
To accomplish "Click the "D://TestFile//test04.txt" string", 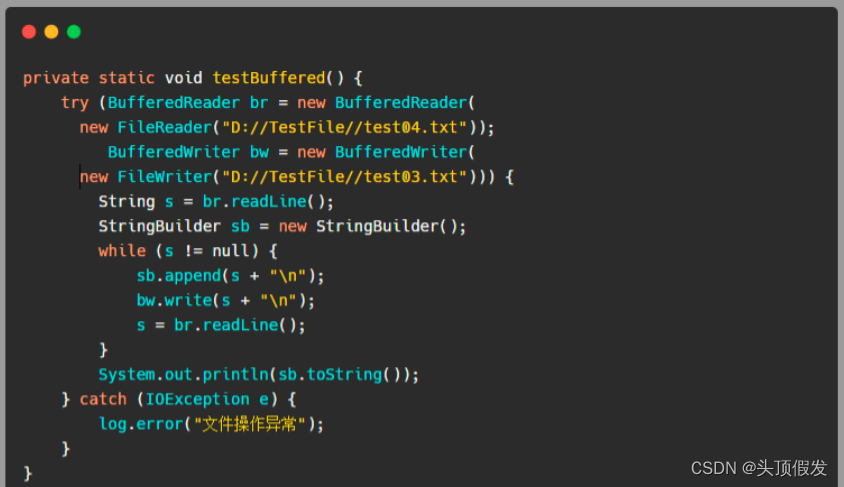I will click(344, 128).
